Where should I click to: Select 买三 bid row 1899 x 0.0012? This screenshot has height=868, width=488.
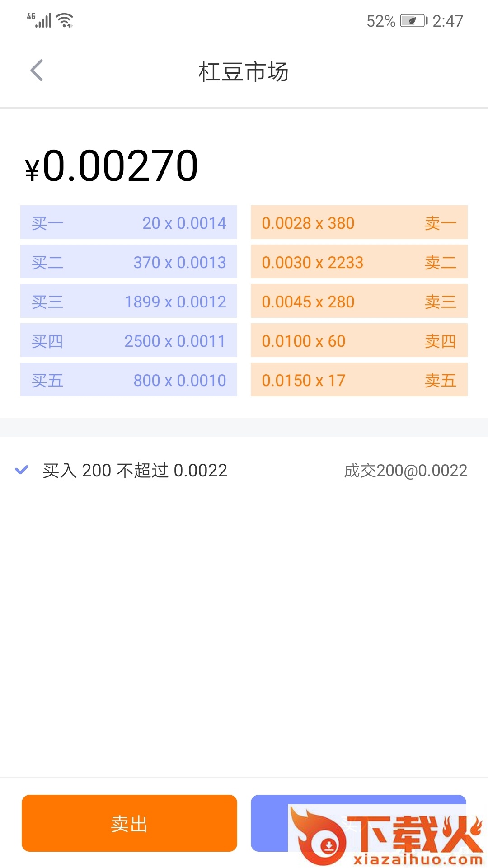tap(129, 301)
